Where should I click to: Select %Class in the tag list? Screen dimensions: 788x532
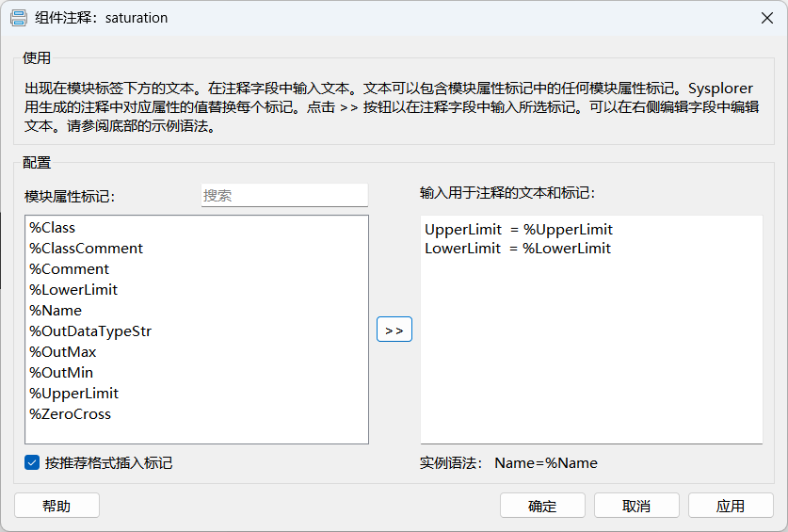[x=53, y=228]
